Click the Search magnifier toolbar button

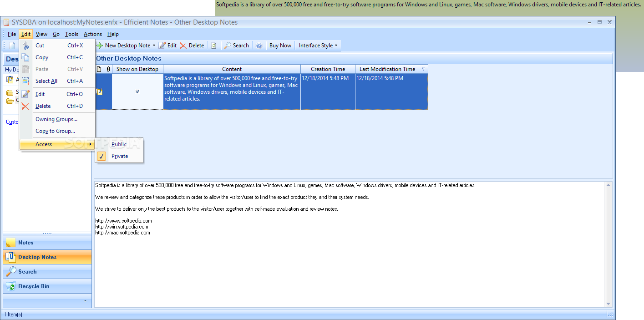coord(236,46)
